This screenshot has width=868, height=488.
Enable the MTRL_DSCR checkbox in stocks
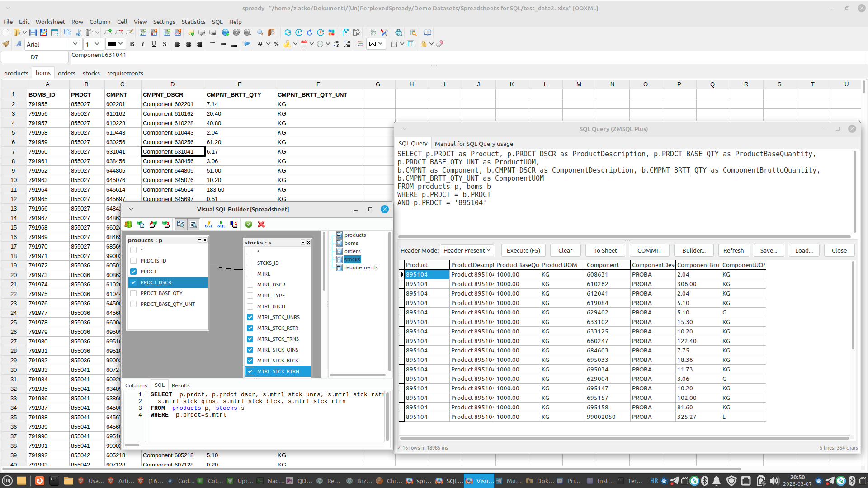click(250, 285)
